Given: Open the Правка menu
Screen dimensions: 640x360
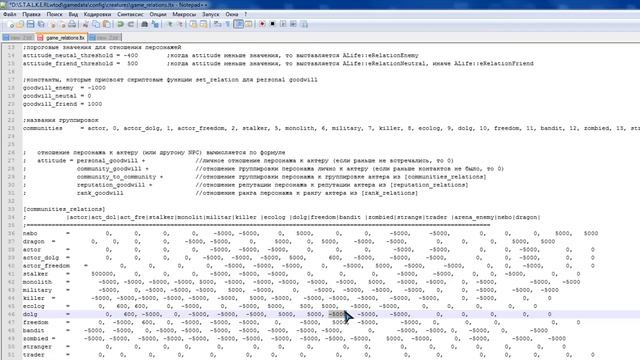Looking at the screenshot, I should tap(31, 14).
